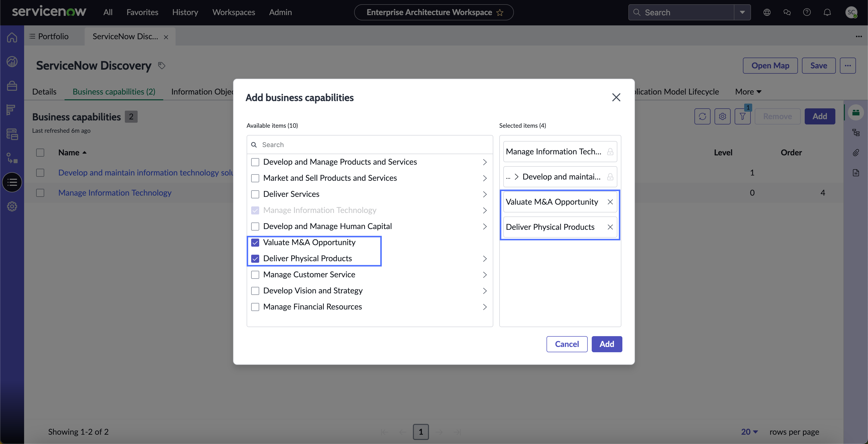Open the list filter funnel icon
Image resolution: width=868 pixels, height=444 pixels.
click(x=743, y=116)
